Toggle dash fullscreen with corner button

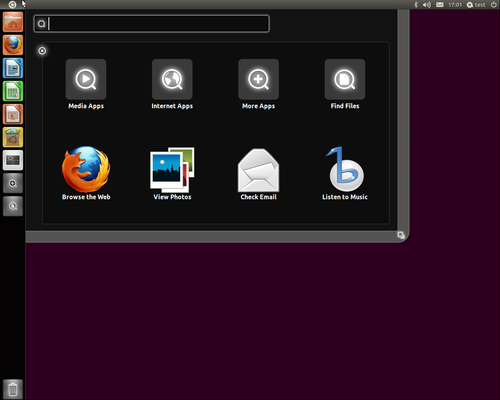[x=401, y=235]
